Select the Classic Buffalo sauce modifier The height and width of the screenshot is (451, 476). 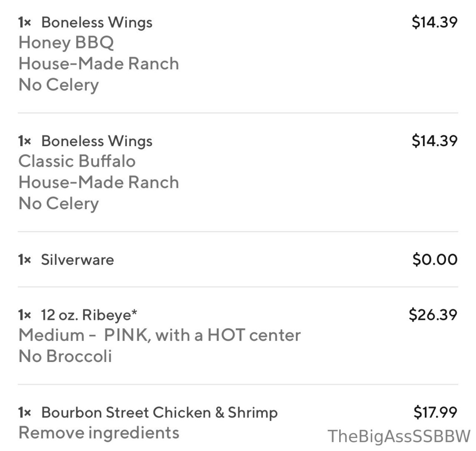pos(77,162)
